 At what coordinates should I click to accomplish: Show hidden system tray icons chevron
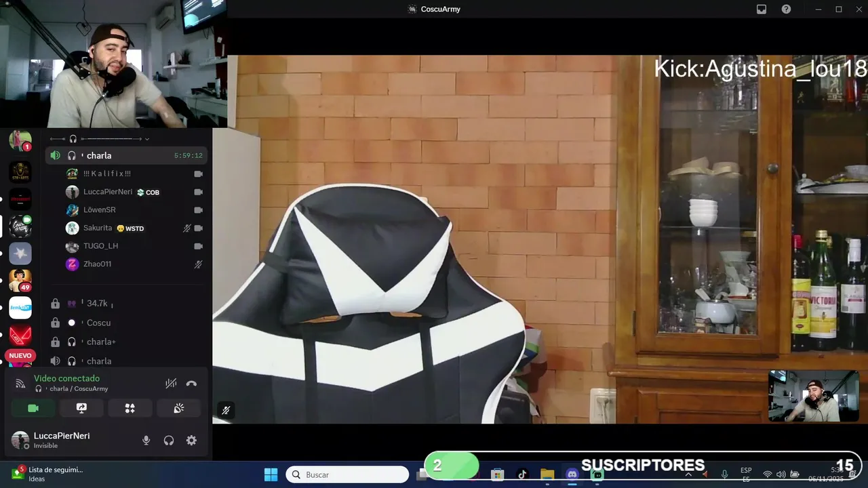click(689, 474)
